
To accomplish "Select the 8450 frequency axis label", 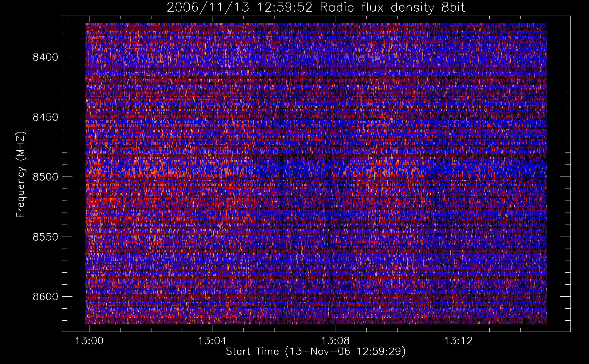I will point(45,117).
